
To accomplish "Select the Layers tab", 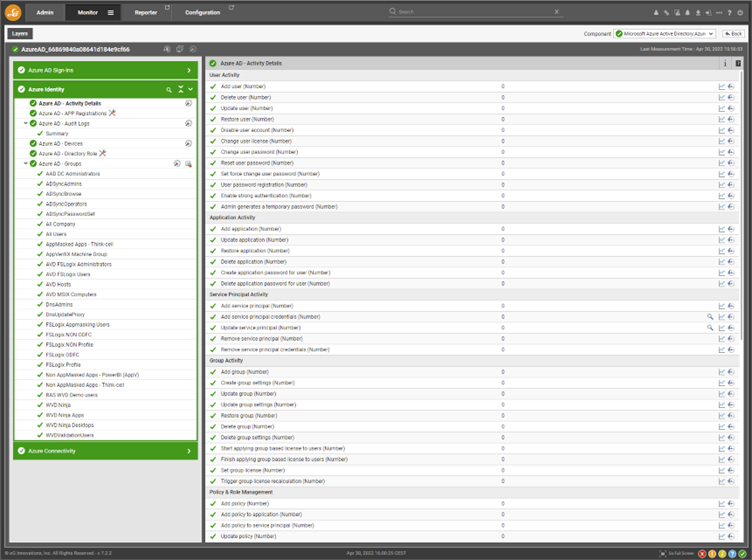I will pyautogui.click(x=20, y=34).
